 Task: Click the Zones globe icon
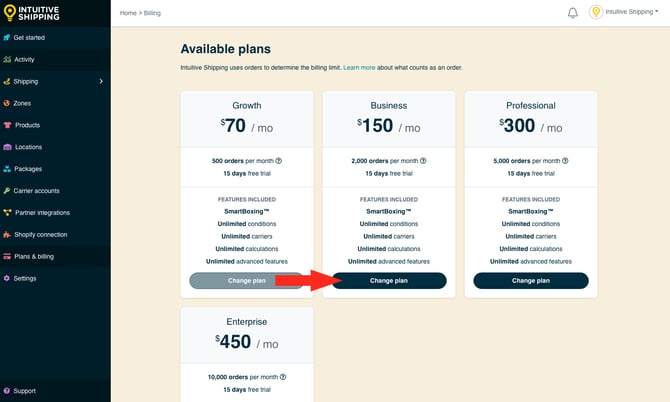(7, 103)
